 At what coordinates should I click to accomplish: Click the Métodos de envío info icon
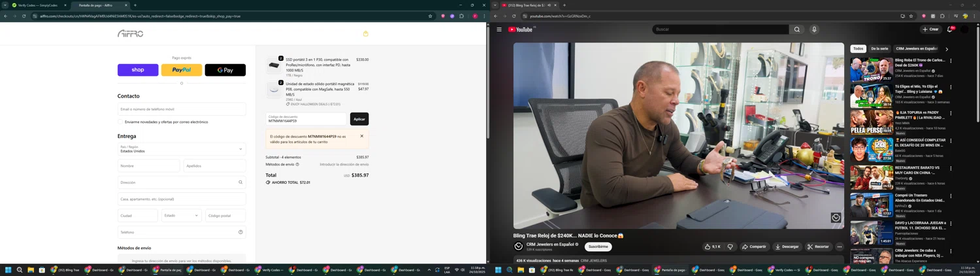[x=297, y=164]
